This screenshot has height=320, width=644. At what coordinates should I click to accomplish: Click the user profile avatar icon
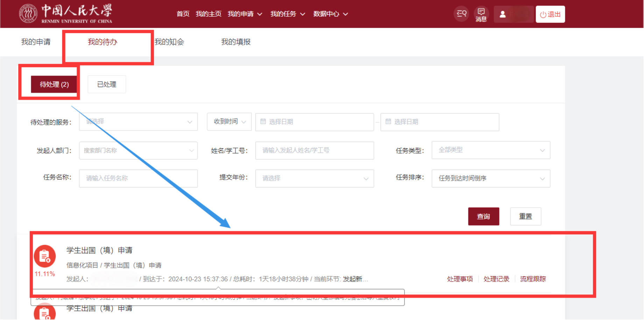click(503, 14)
